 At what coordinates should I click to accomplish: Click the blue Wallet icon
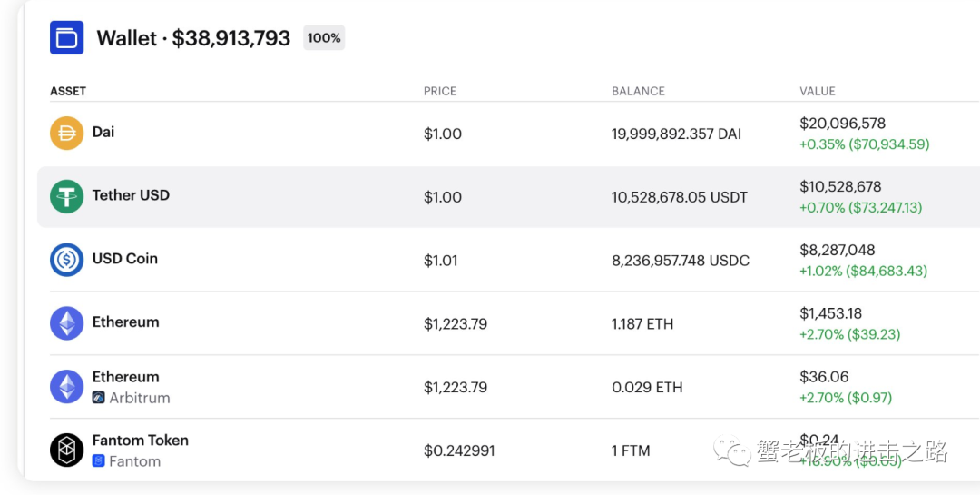(67, 37)
